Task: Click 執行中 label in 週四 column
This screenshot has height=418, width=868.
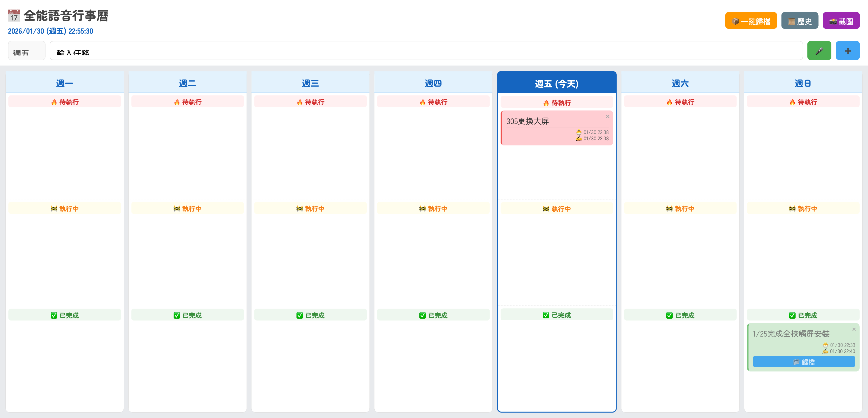Action: pos(433,208)
